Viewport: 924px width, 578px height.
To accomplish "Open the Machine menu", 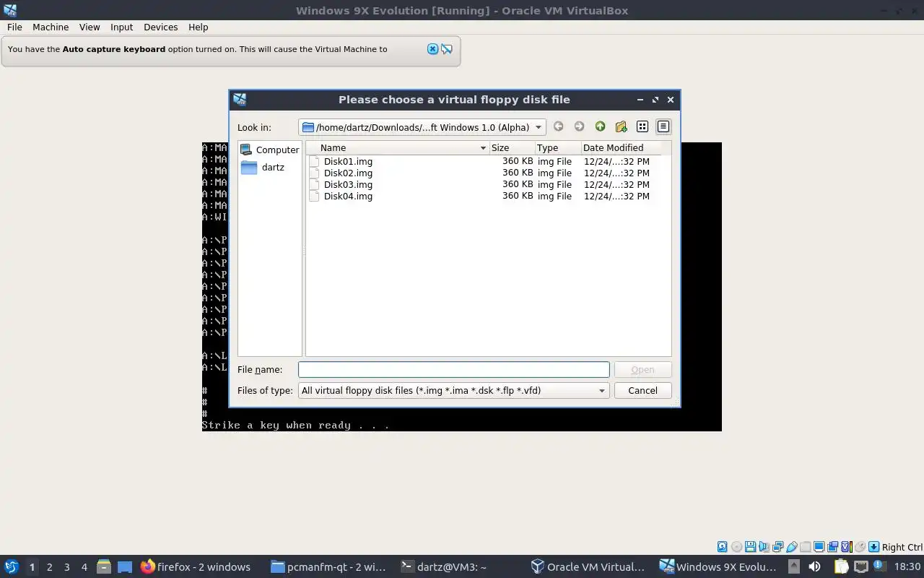I will pos(51,27).
